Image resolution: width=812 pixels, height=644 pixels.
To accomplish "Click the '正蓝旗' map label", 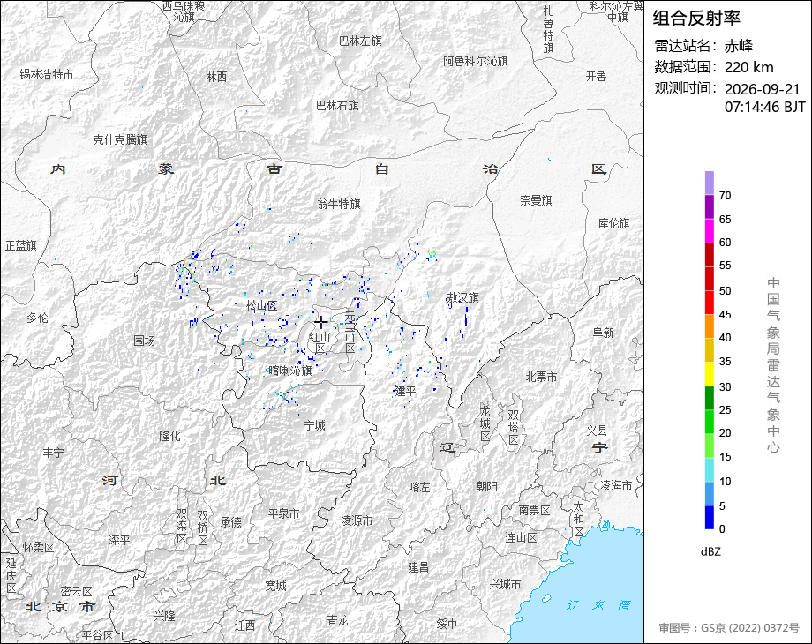I will (20, 245).
